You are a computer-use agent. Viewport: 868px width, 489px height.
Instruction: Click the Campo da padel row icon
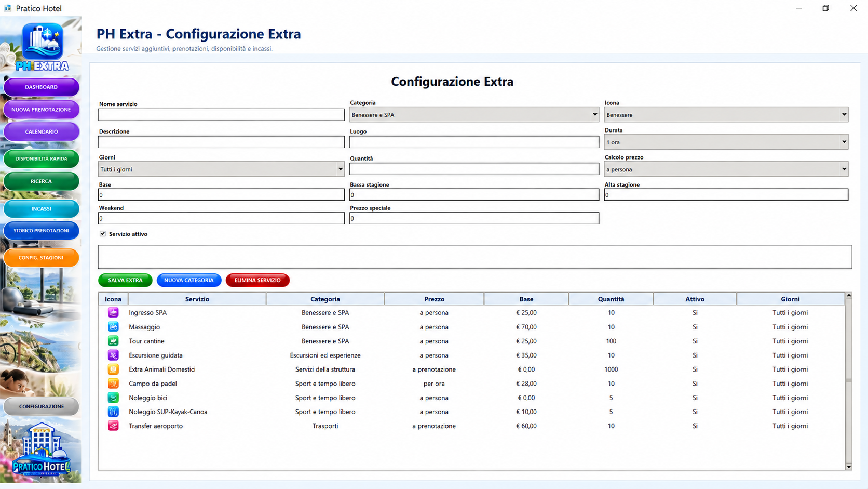coord(113,384)
